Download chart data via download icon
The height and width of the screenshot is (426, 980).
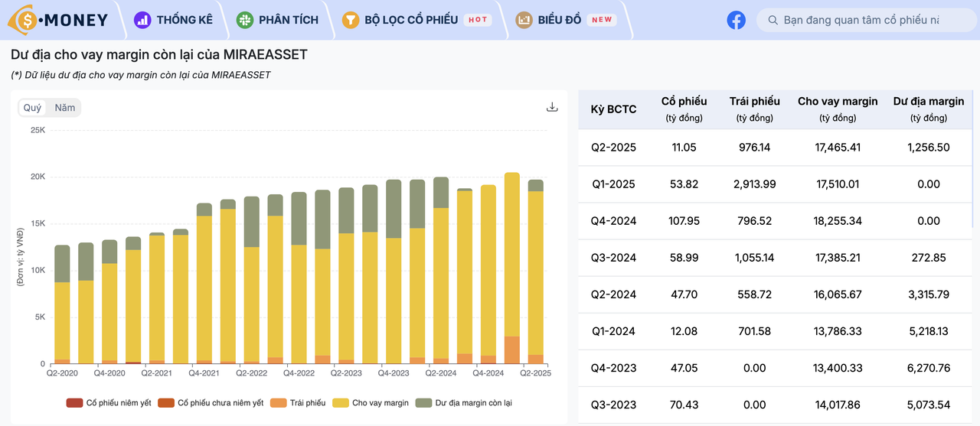click(x=552, y=107)
